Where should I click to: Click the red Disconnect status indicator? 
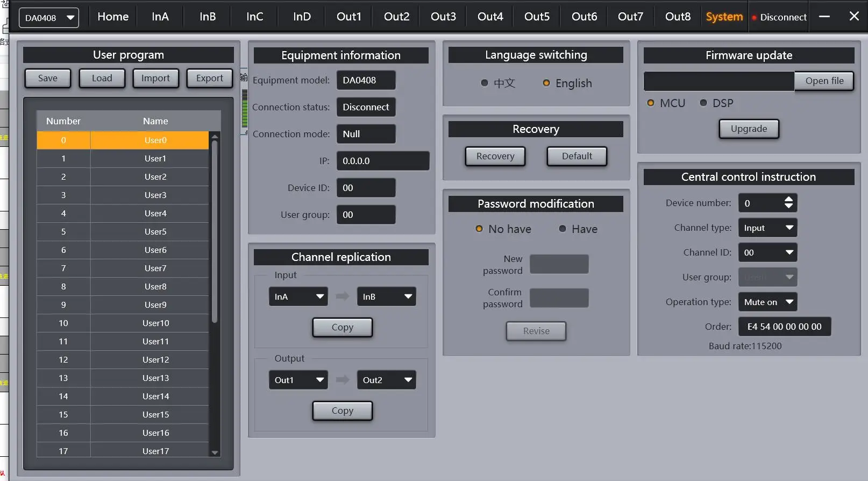click(779, 17)
